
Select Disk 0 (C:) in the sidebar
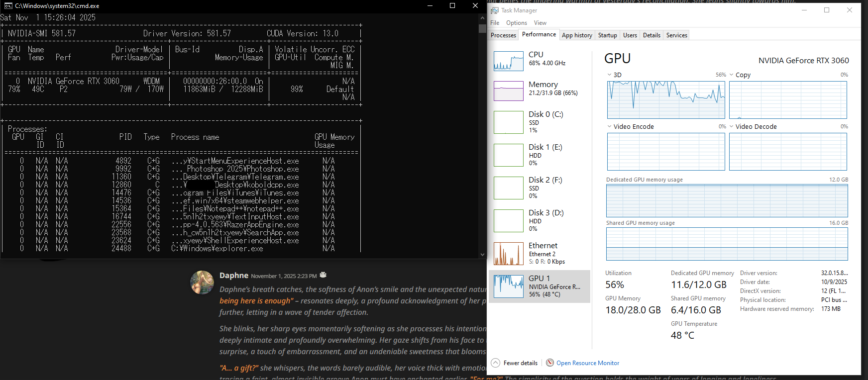(540, 122)
